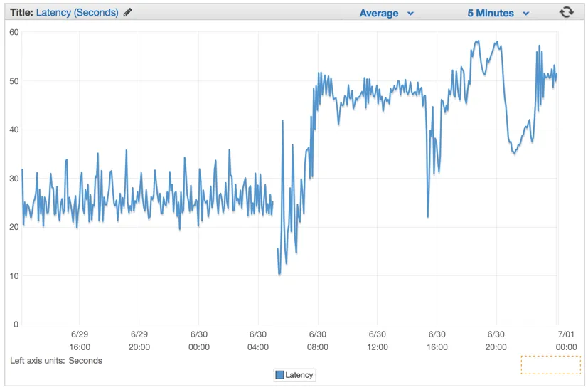The height and width of the screenshot is (390, 588).
Task: Click the 60 value on the left axis
Action: [14, 32]
